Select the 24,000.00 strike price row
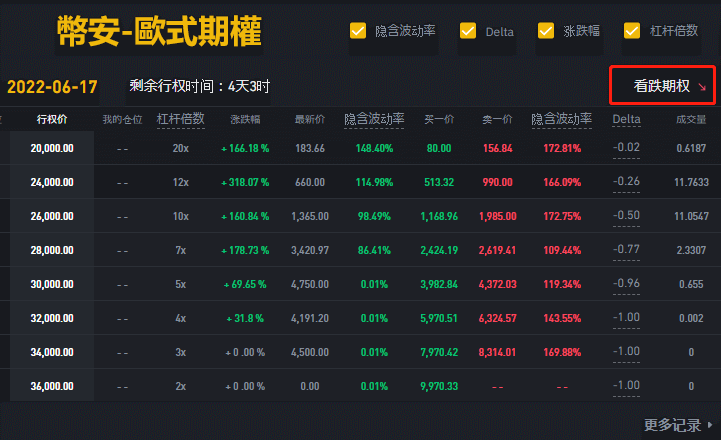The height and width of the screenshot is (440, 721). click(360, 182)
